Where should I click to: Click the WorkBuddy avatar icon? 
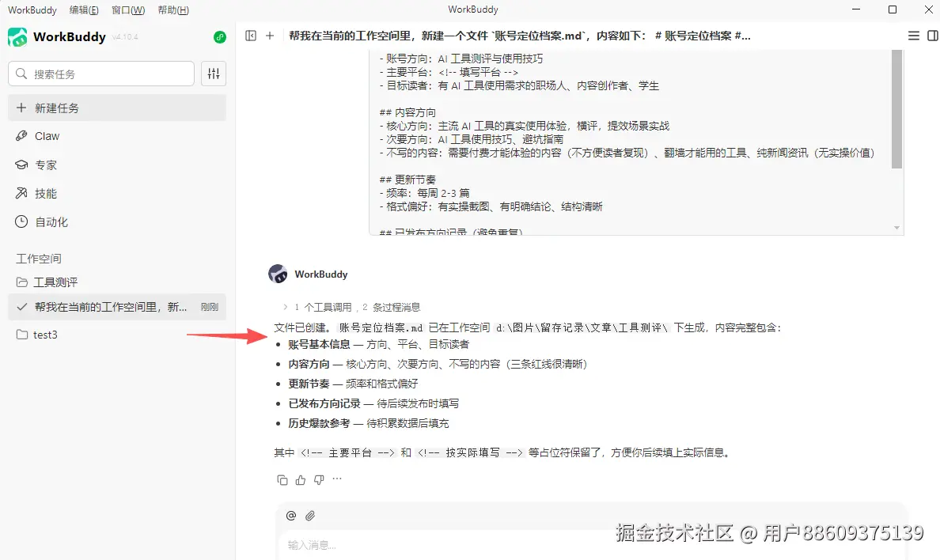[278, 274]
